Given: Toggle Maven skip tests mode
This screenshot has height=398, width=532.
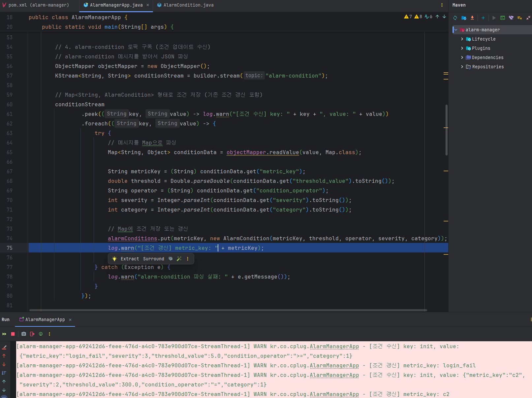Looking at the screenshot, I should tap(520, 18).
